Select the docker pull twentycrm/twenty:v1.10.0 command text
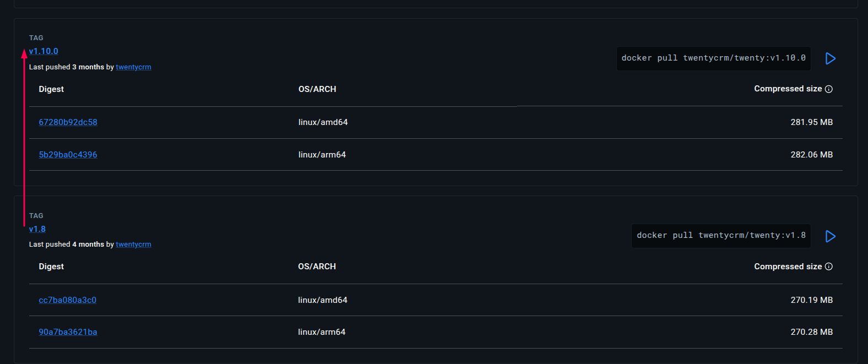 click(x=713, y=57)
